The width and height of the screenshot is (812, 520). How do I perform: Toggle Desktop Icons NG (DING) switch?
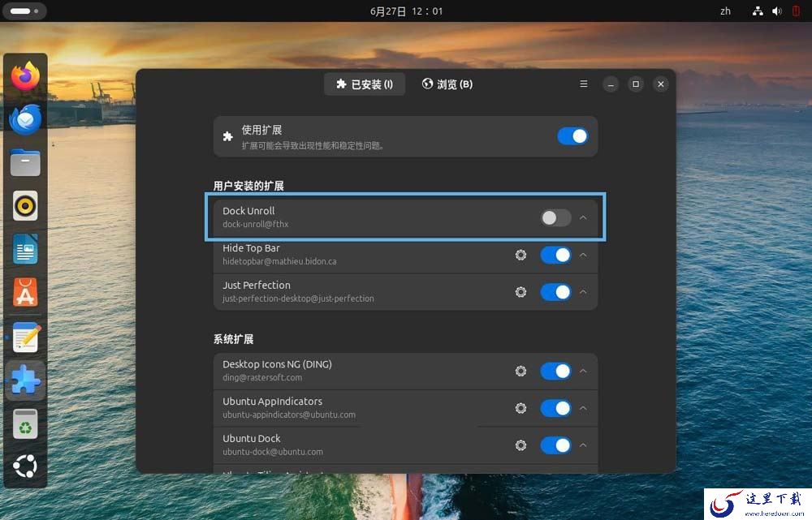point(555,371)
